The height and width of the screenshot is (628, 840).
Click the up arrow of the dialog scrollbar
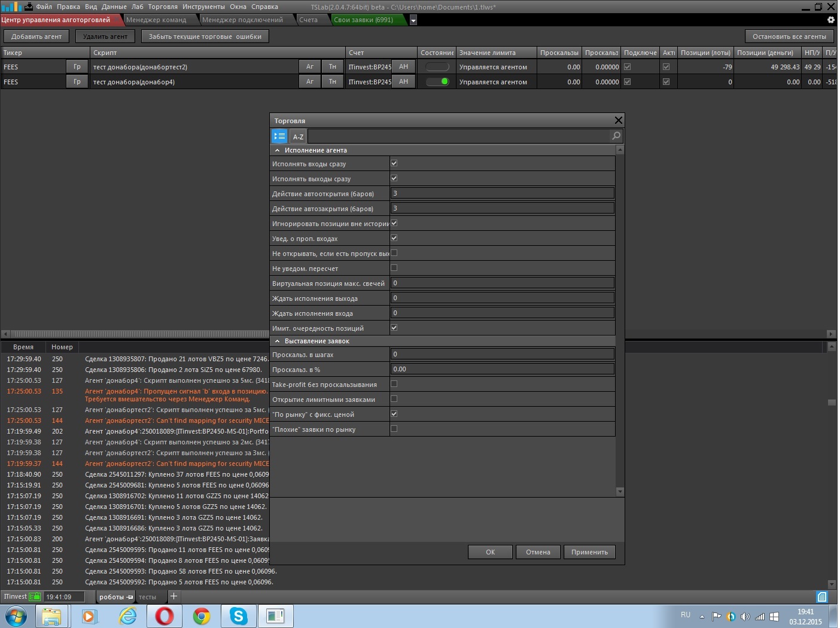click(620, 150)
